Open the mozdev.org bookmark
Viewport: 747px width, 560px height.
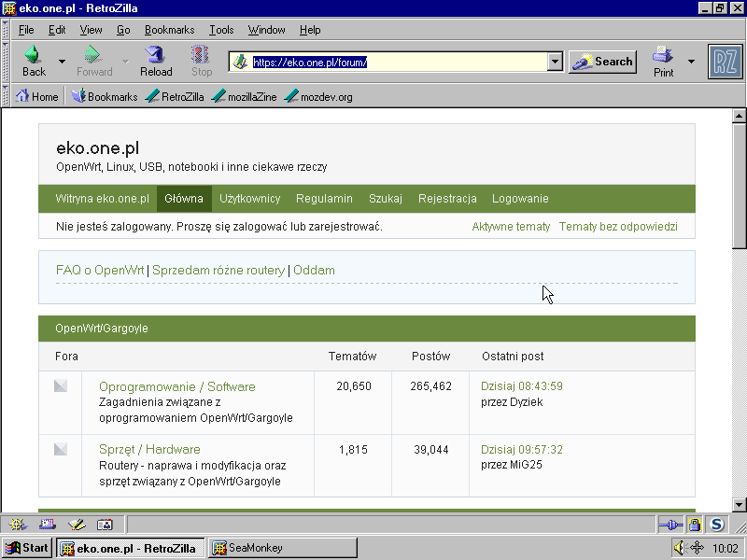[318, 97]
